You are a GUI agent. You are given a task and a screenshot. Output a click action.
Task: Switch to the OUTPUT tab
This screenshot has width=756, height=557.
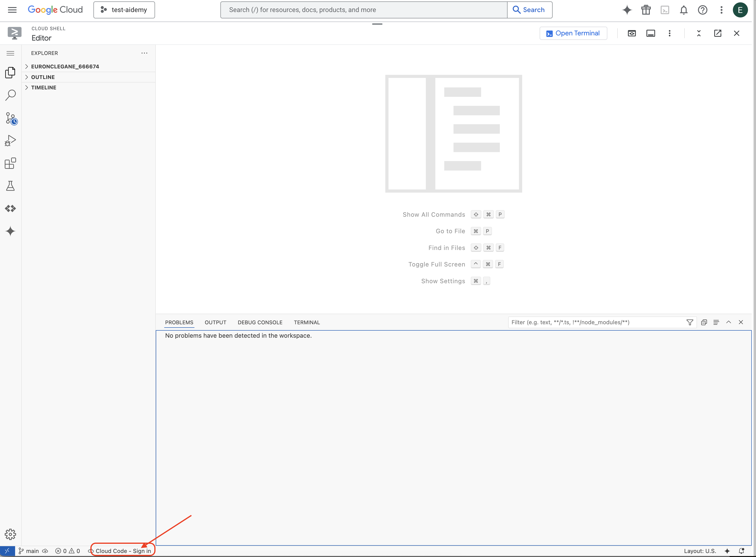(215, 322)
